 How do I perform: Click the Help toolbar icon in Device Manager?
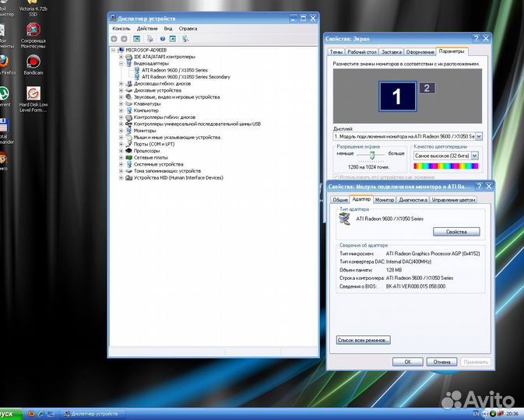(x=163, y=38)
